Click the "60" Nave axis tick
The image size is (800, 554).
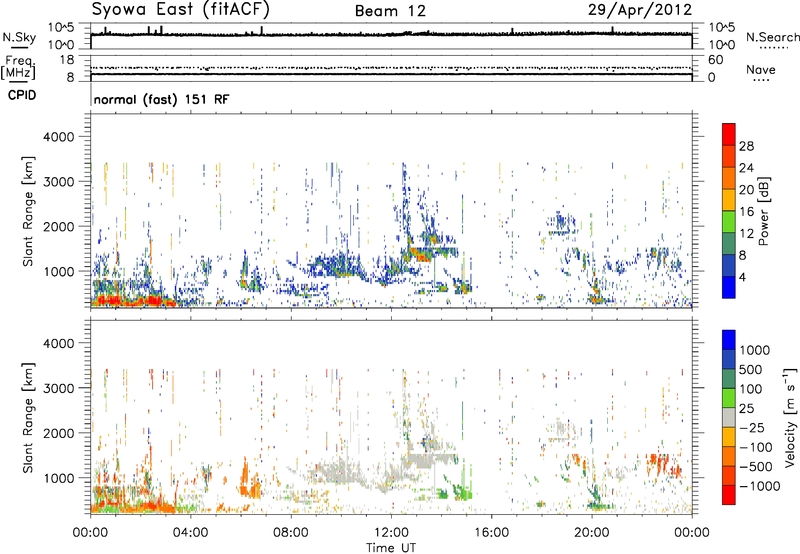tap(715, 60)
